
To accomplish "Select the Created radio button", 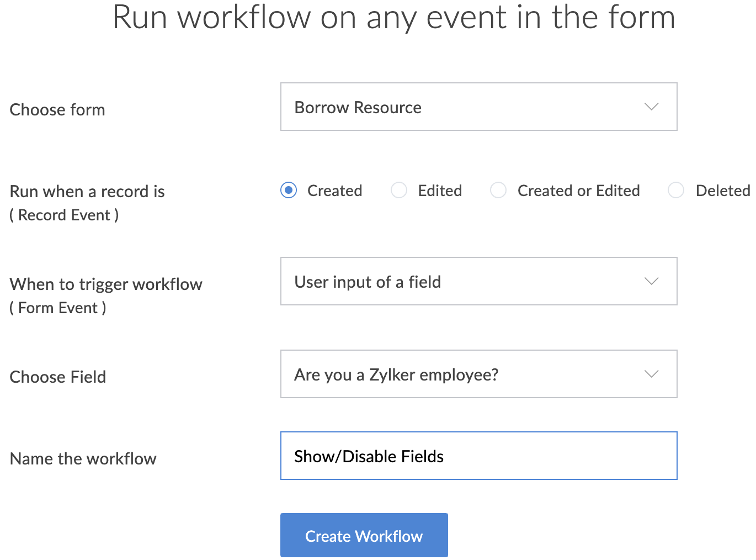I will coord(289,191).
